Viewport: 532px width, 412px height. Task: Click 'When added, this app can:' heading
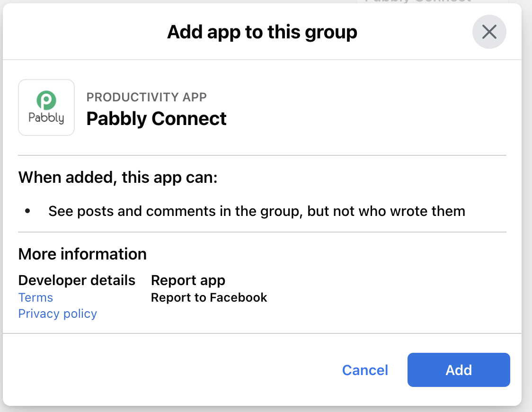point(118,178)
